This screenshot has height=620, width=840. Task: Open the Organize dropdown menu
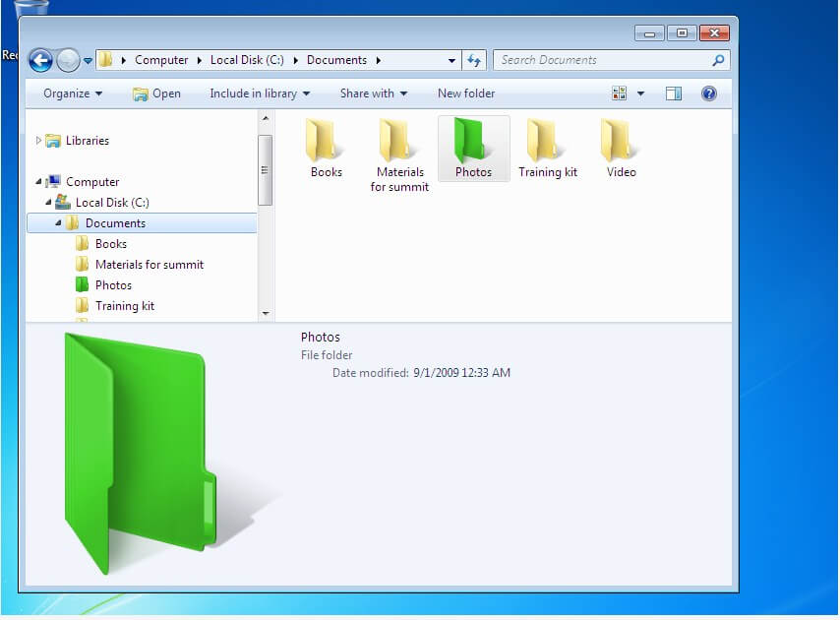(x=73, y=93)
